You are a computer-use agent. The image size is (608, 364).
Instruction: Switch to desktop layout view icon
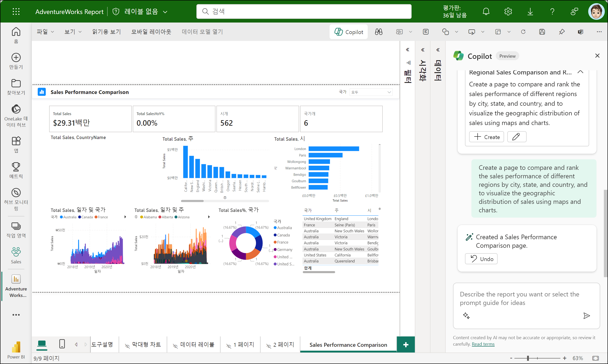point(42,344)
